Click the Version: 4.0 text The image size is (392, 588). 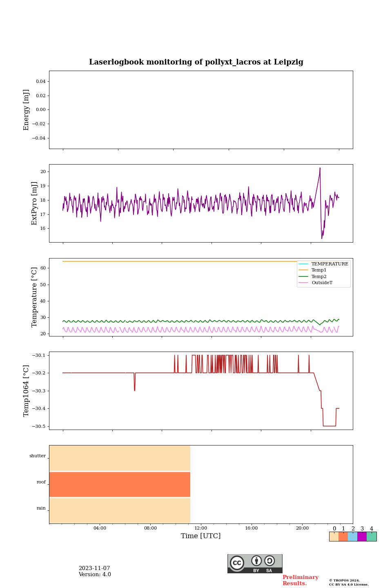point(95,575)
